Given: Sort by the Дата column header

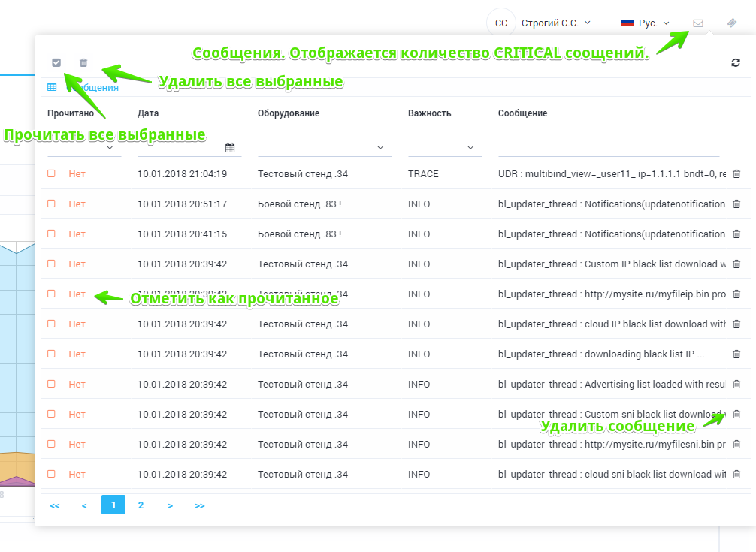Looking at the screenshot, I should (148, 113).
